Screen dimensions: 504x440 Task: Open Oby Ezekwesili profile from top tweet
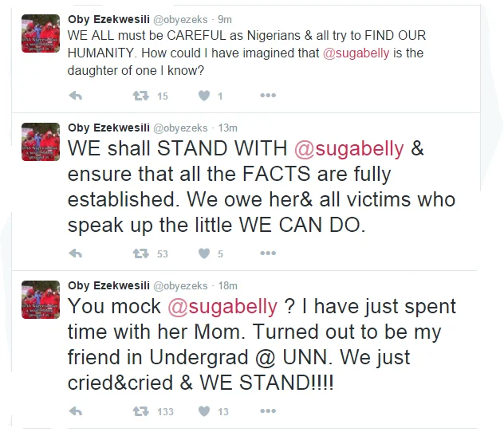(108, 19)
